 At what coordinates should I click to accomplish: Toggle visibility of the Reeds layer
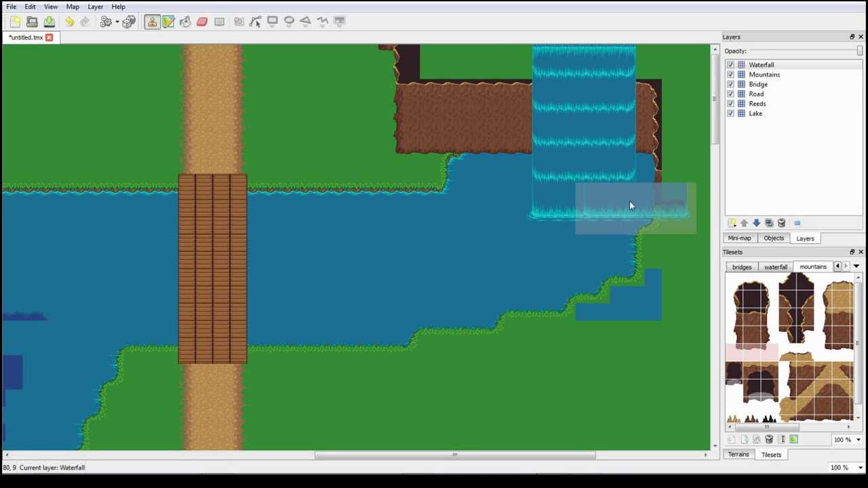pyautogui.click(x=730, y=104)
